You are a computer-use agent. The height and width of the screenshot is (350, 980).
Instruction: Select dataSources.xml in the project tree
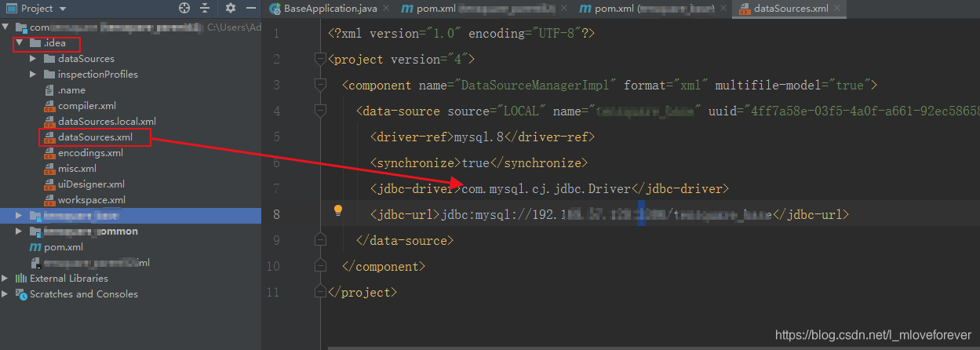95,137
